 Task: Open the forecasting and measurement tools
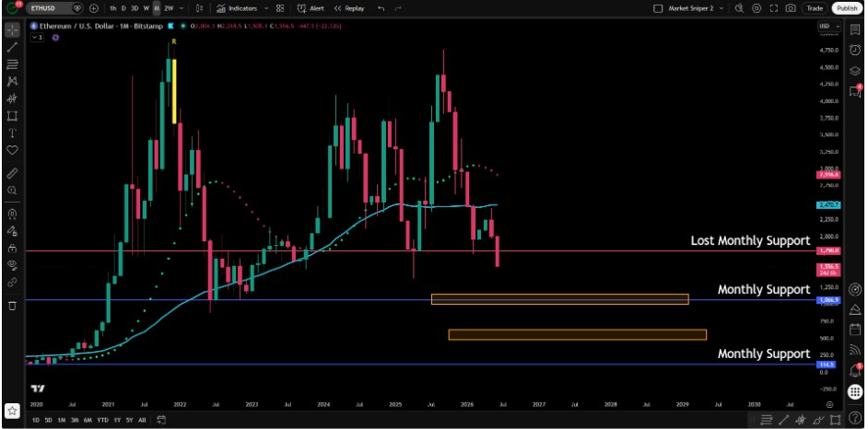(x=12, y=99)
